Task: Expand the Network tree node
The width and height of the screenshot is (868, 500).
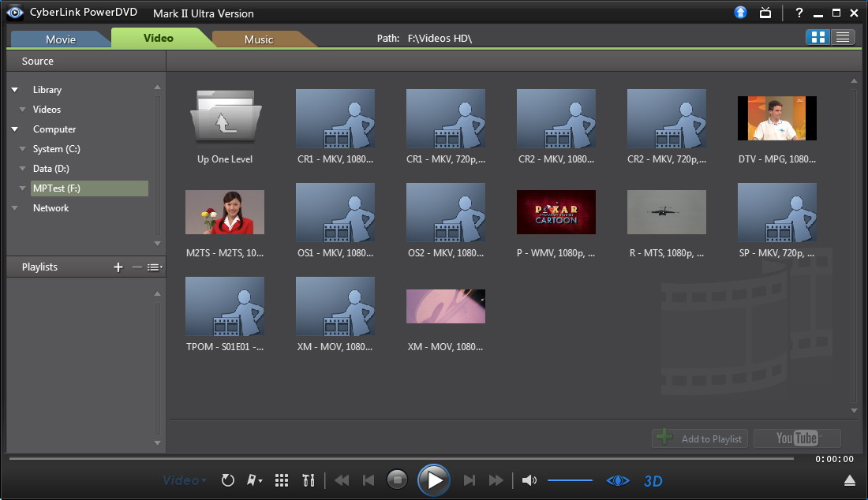Action: click(15, 208)
